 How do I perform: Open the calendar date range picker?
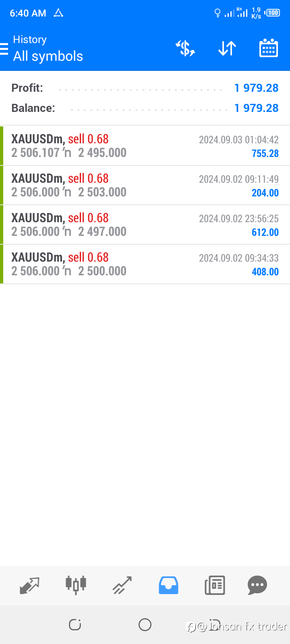pyautogui.click(x=268, y=49)
